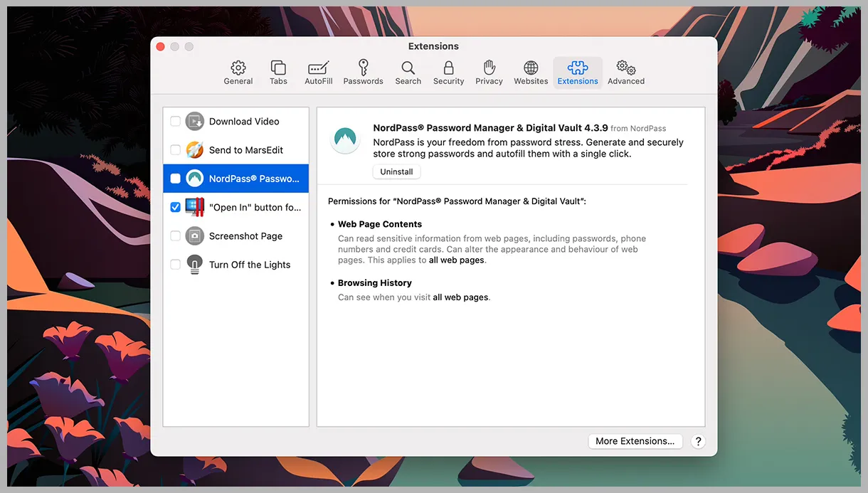Open Privacy preferences with hand icon
This screenshot has height=493, width=868.
pyautogui.click(x=489, y=73)
